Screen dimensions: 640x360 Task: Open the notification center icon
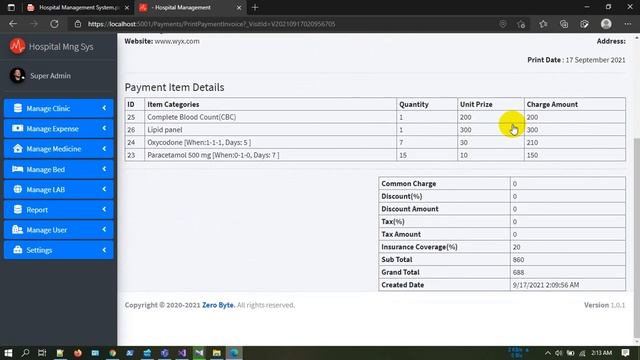tap(625, 353)
